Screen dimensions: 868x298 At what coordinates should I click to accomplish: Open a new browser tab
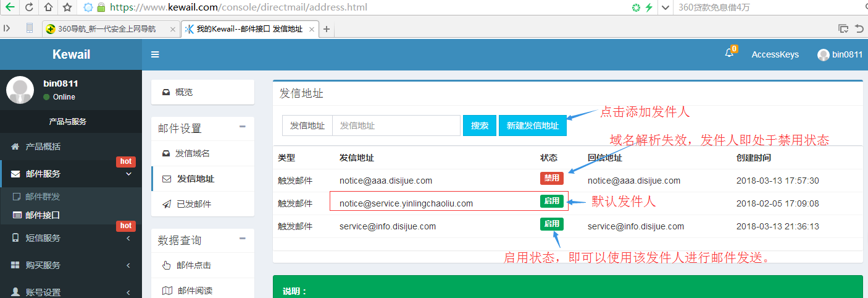327,29
